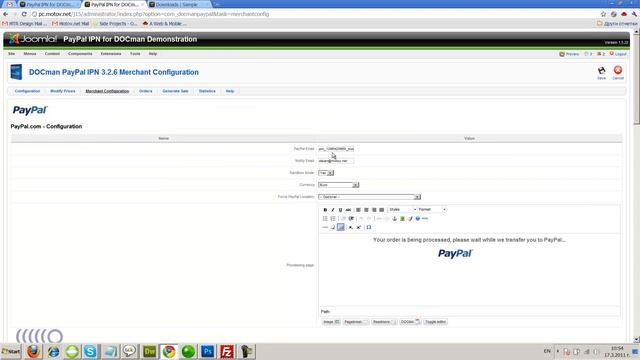The width and height of the screenshot is (640, 360).
Task: Open the Force PayPal Location dropdown
Action: [369, 197]
